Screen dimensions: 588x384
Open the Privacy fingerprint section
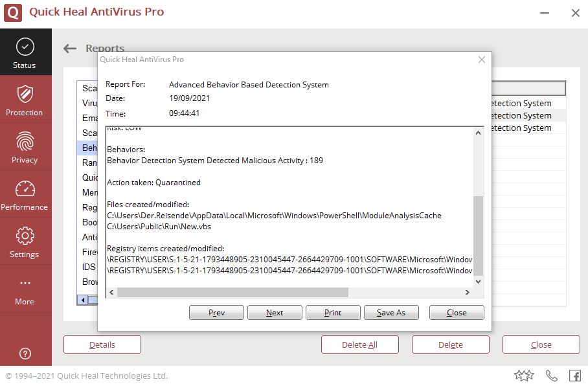tap(25, 146)
